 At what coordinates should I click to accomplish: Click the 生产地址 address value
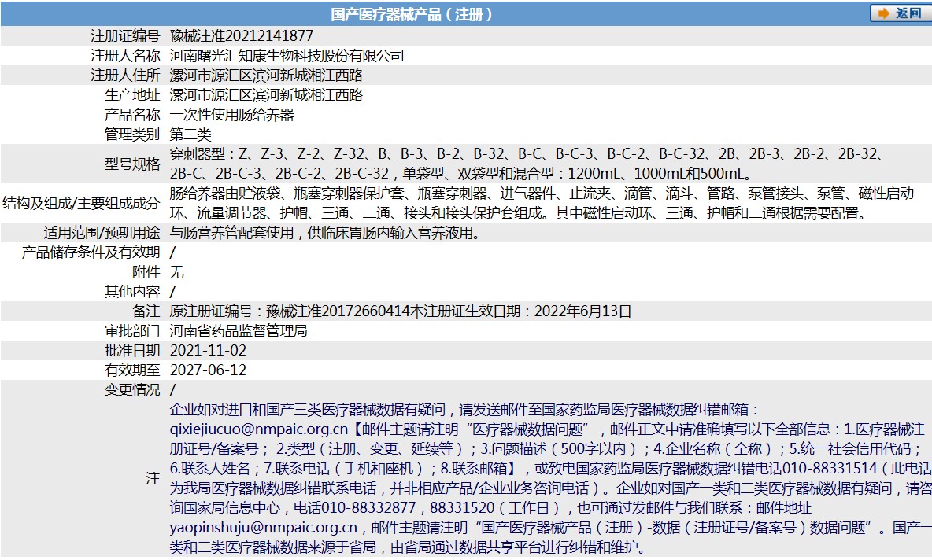[266, 95]
